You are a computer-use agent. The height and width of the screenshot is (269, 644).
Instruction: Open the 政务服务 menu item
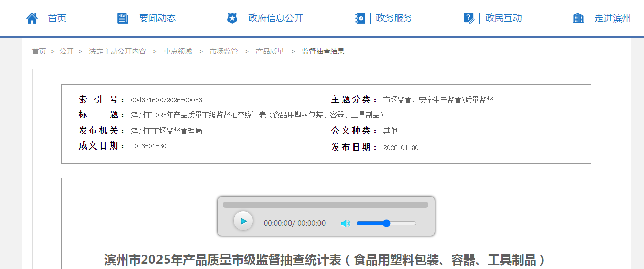point(394,18)
